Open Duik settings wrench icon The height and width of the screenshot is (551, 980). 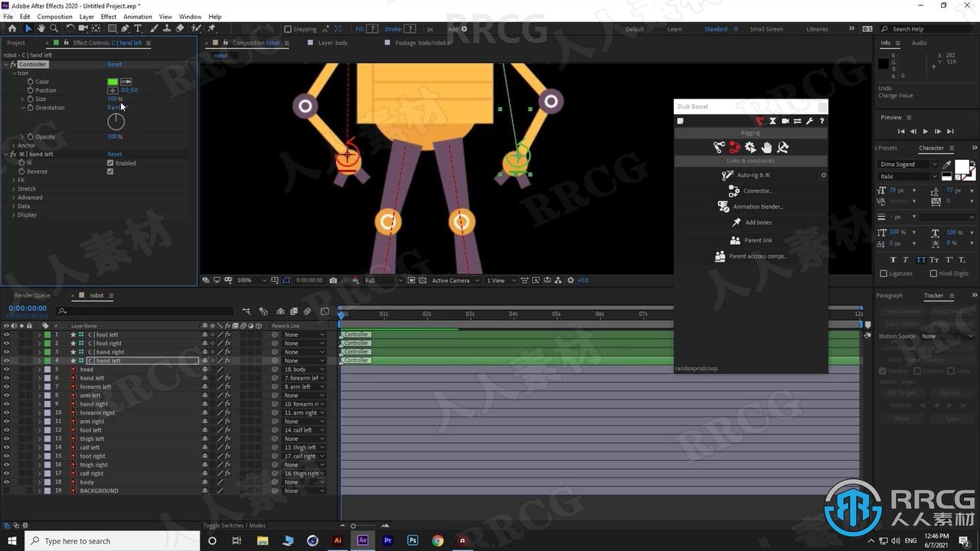809,121
